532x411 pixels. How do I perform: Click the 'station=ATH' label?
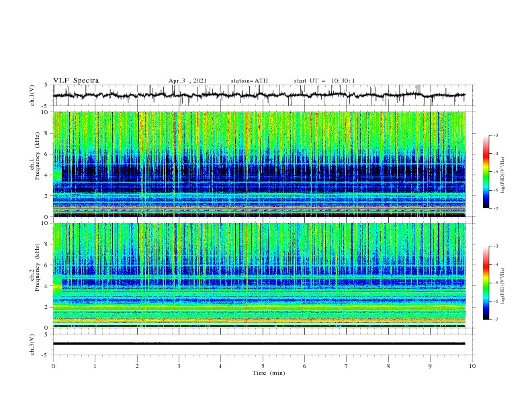[249, 81]
